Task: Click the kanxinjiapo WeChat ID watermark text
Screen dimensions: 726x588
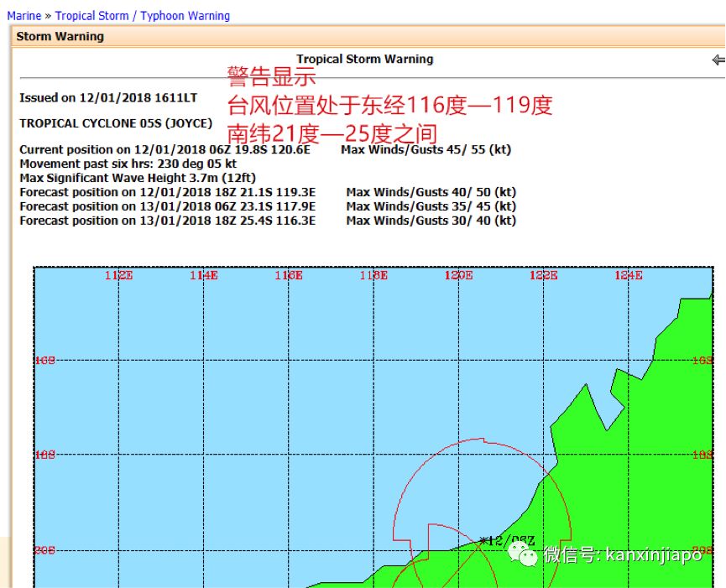Action: 622,555
